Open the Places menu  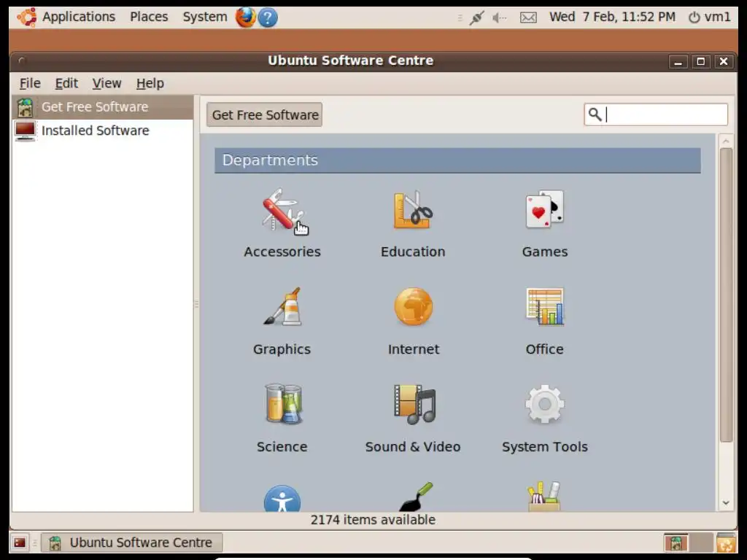pos(149,17)
